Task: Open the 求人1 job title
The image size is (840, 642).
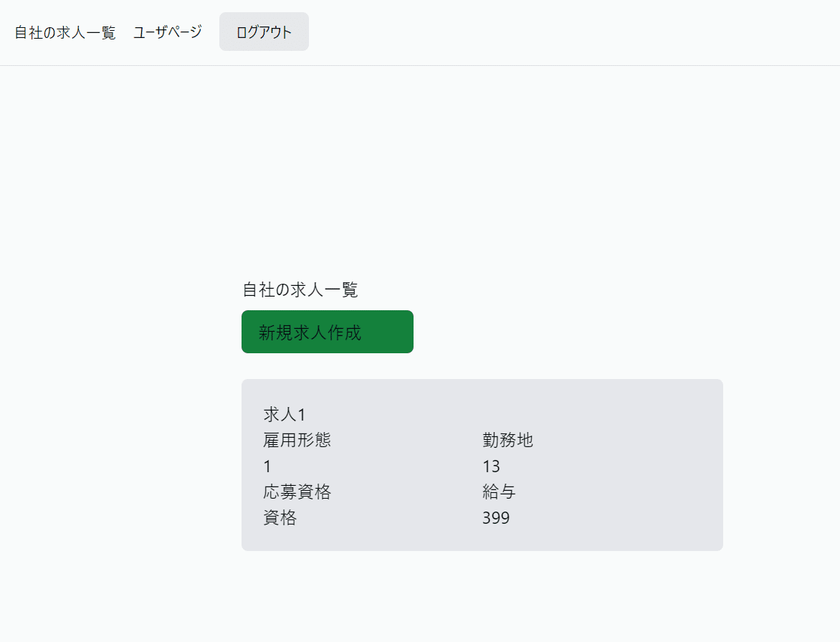Action: [285, 414]
